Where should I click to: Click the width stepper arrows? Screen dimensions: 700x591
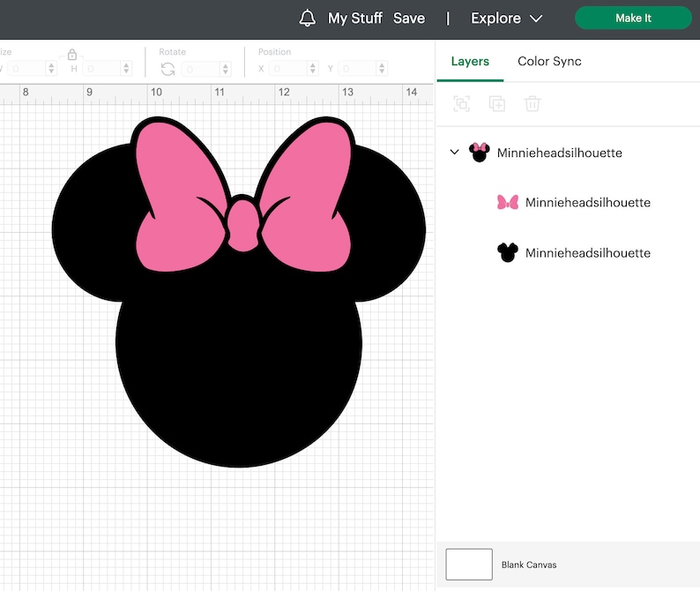tap(51, 68)
